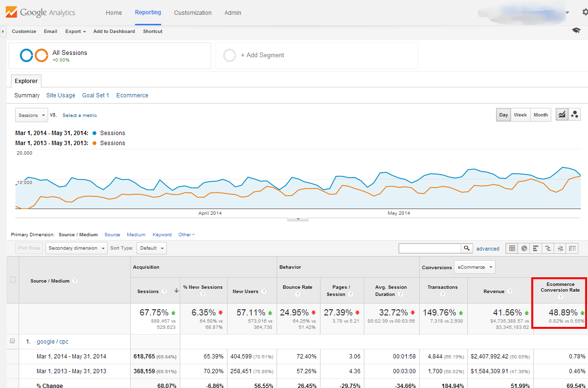588x388 pixels.
Task: Click the search magnifier button
Action: click(467, 248)
